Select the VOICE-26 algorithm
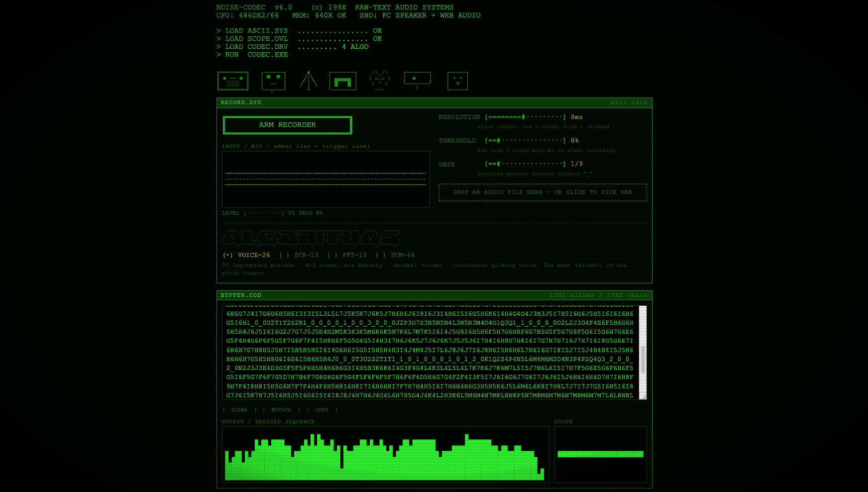 click(246, 255)
